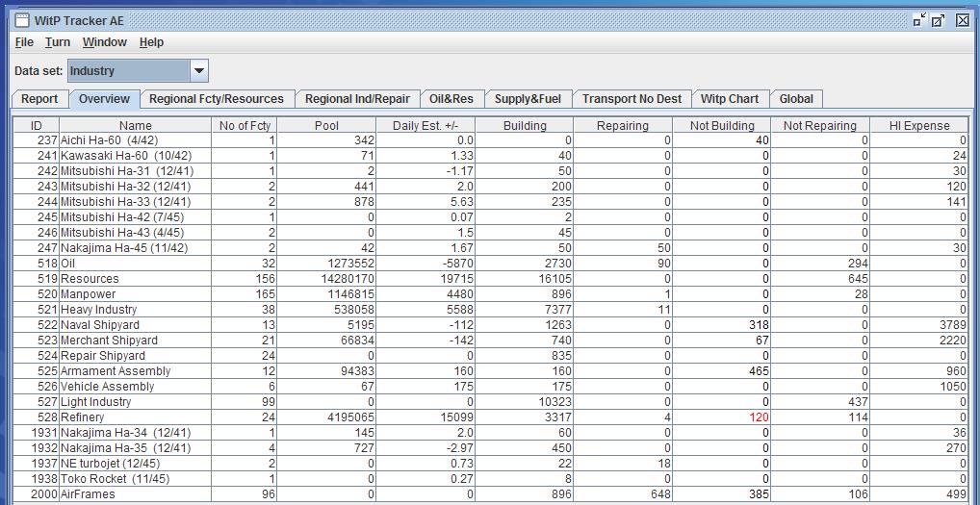Click the Mitsubishi Ha-32 (12/41) name cell
980x505 pixels.
[x=136, y=187]
